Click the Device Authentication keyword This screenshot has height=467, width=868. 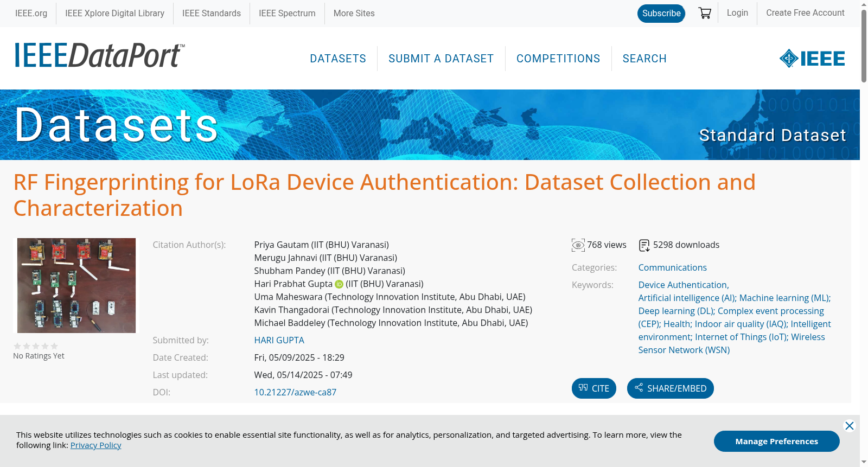[684, 285]
